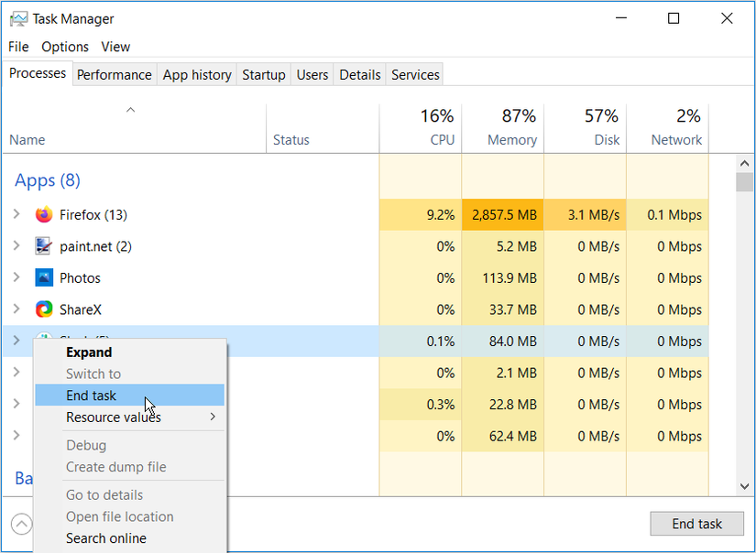Sort by the Network column header
This screenshot has width=756, height=553.
tap(668, 128)
